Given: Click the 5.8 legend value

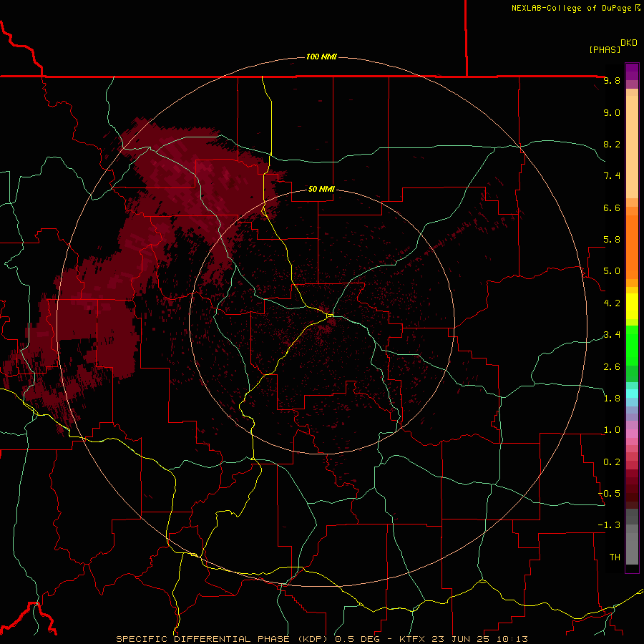Looking at the screenshot, I should point(612,240).
